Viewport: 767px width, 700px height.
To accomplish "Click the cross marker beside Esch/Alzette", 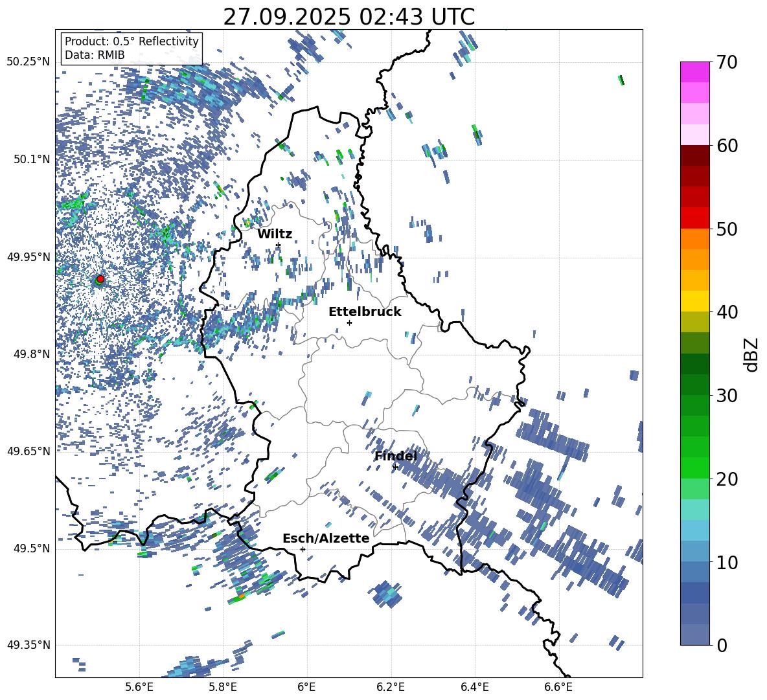I will pyautogui.click(x=303, y=549).
